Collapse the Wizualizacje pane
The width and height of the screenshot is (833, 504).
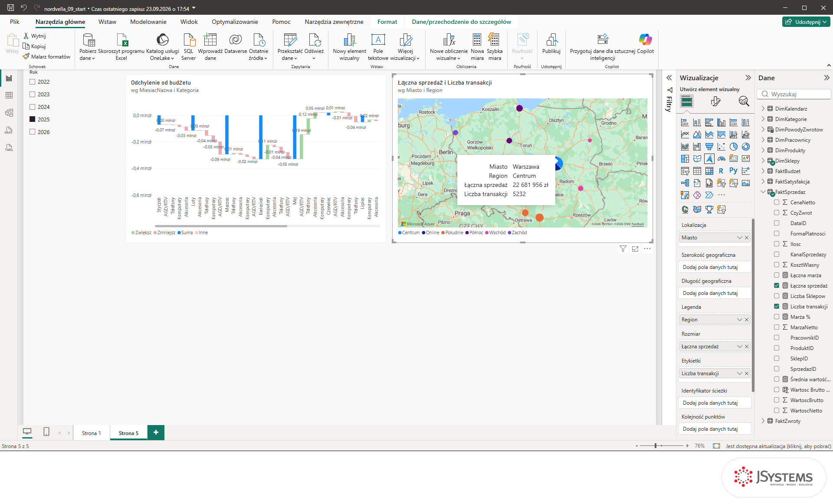pos(748,78)
